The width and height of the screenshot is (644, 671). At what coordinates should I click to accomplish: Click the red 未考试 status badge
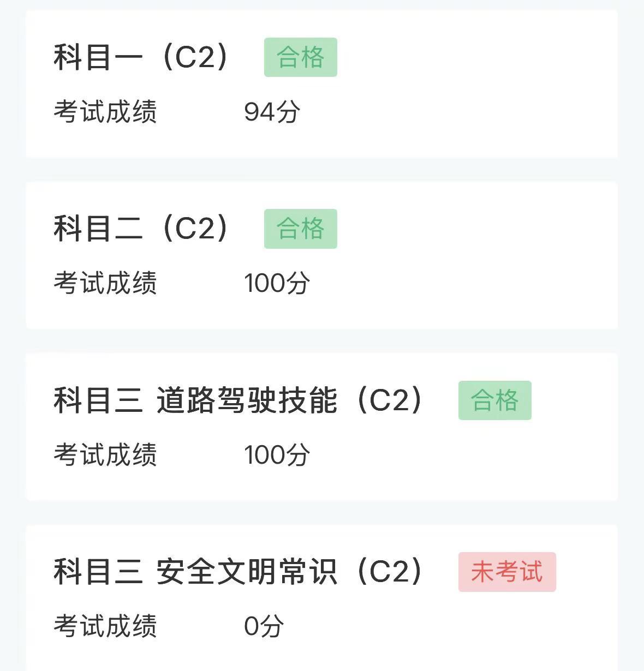(506, 572)
